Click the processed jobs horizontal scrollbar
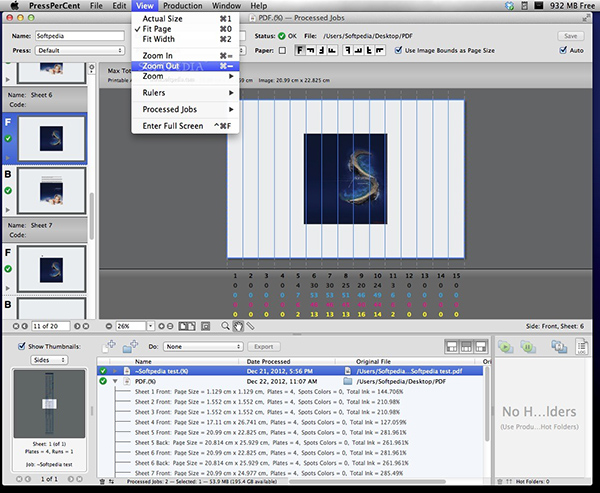This screenshot has width=600, height=493. point(367,482)
